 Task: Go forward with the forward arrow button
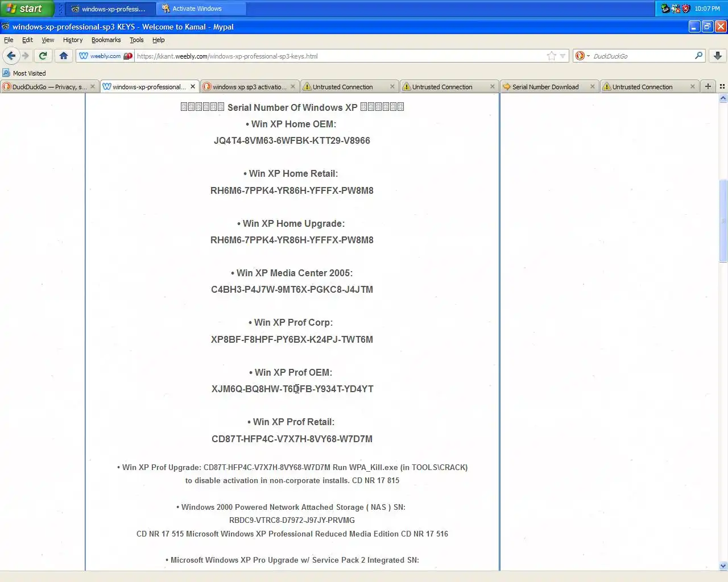25,56
